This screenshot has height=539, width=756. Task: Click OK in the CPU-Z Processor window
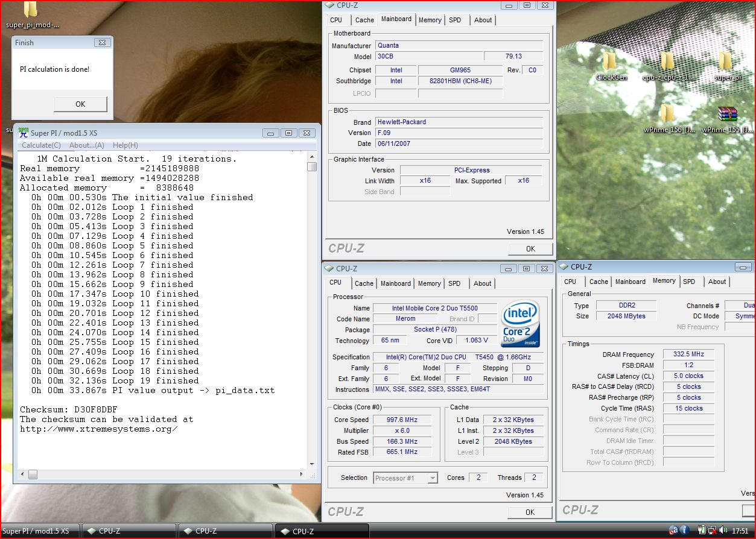point(530,512)
